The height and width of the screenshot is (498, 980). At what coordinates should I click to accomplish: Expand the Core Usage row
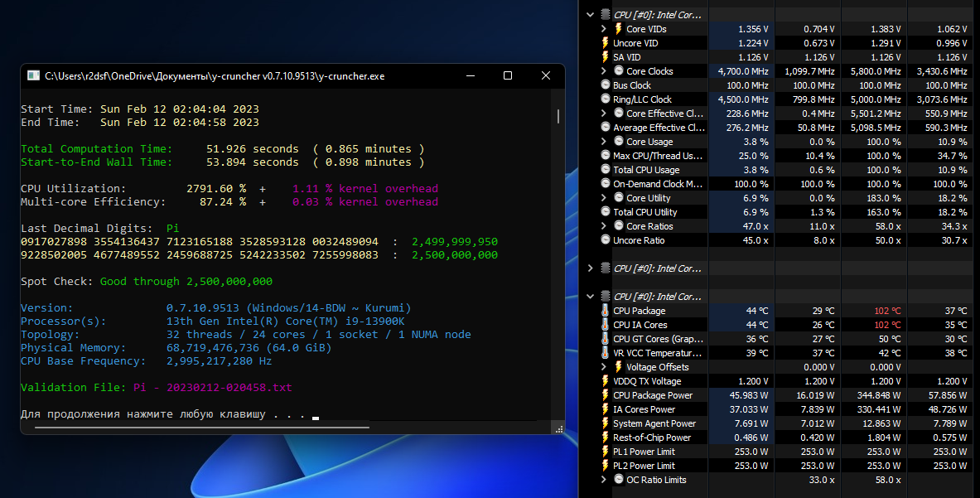[x=604, y=141]
